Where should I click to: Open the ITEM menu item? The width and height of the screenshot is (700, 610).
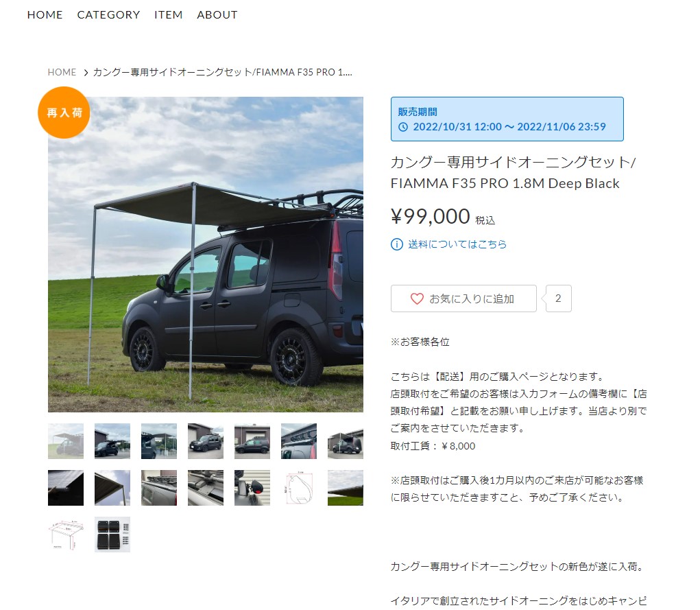tap(168, 14)
